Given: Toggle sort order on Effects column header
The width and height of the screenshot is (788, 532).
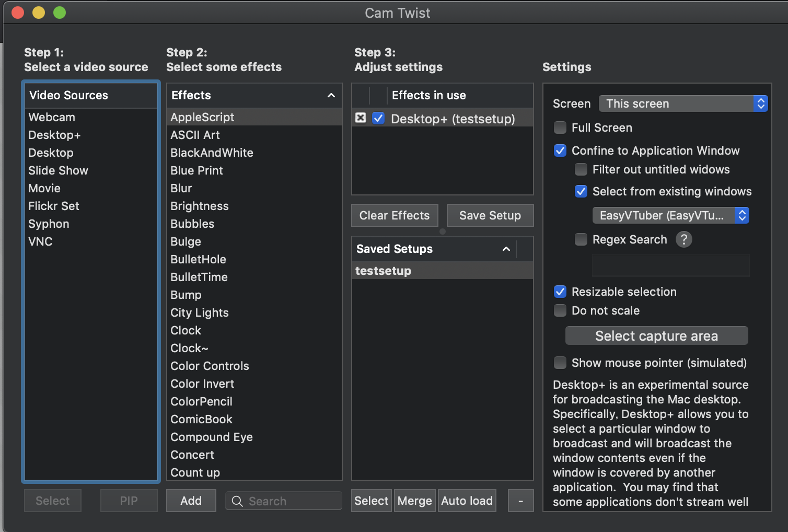Looking at the screenshot, I should 331,95.
